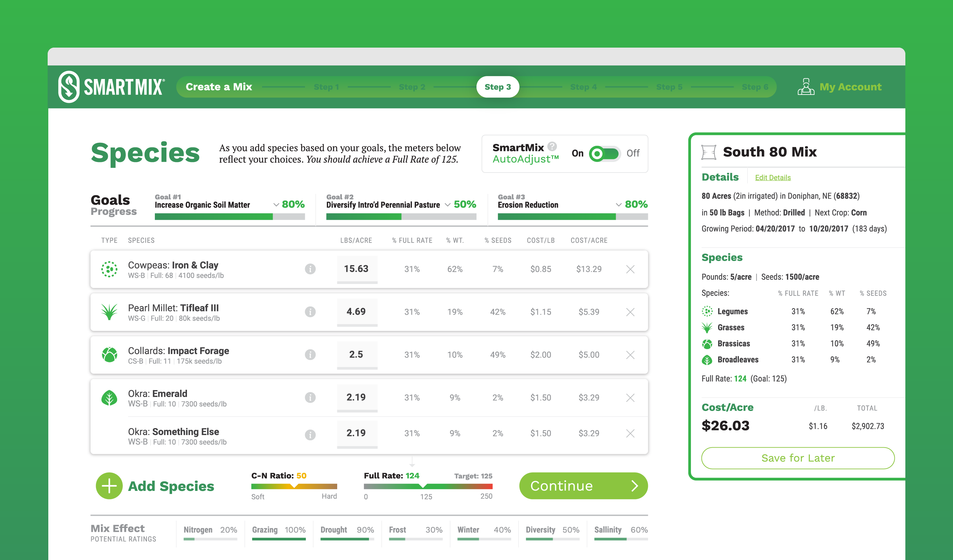953x560 pixels.
Task: Go to Step 2 in progress bar
Action: 412,87
